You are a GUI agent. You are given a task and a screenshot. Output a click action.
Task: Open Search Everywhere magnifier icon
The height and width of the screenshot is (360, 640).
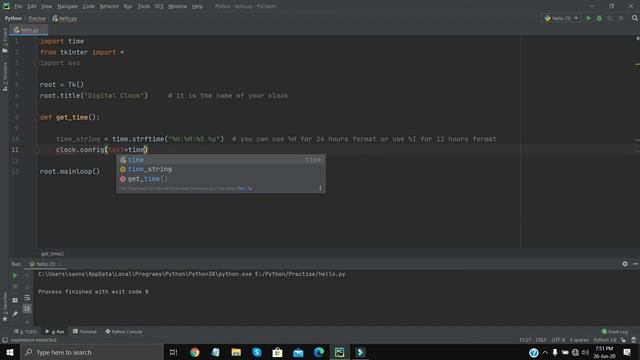pos(635,18)
